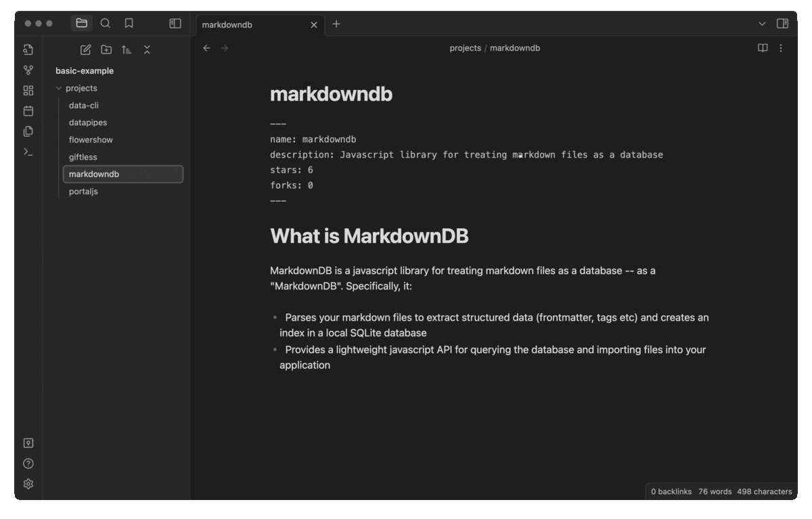
Task: Collapse all folders in file explorer
Action: (147, 49)
